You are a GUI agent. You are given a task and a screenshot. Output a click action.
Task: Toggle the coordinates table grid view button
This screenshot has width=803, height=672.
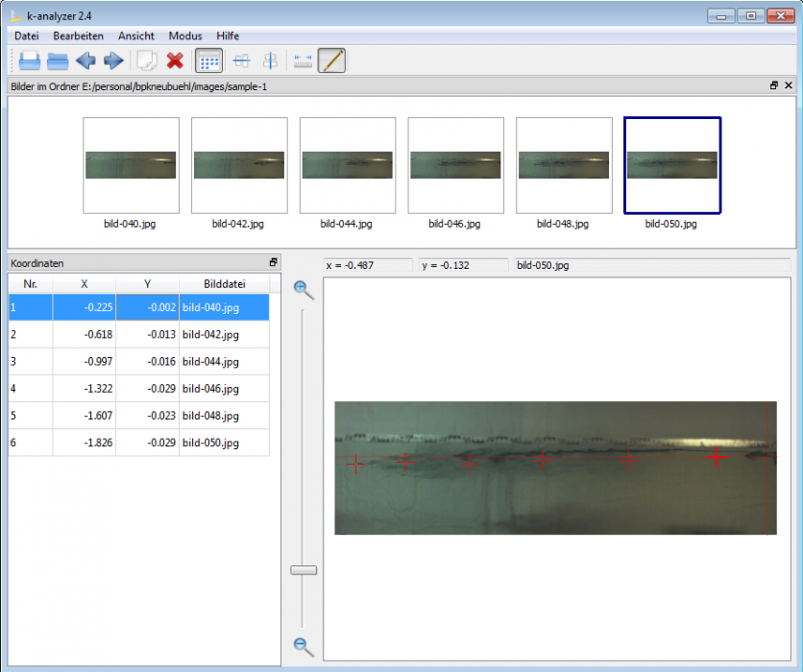[x=208, y=61]
